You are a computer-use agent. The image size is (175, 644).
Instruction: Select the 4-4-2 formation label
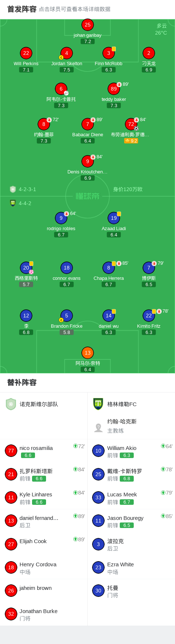(25, 203)
